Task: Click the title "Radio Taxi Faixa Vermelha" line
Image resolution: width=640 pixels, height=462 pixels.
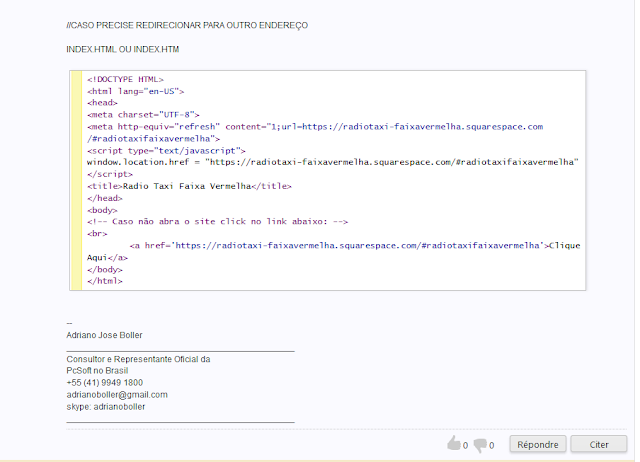Action: click(189, 186)
